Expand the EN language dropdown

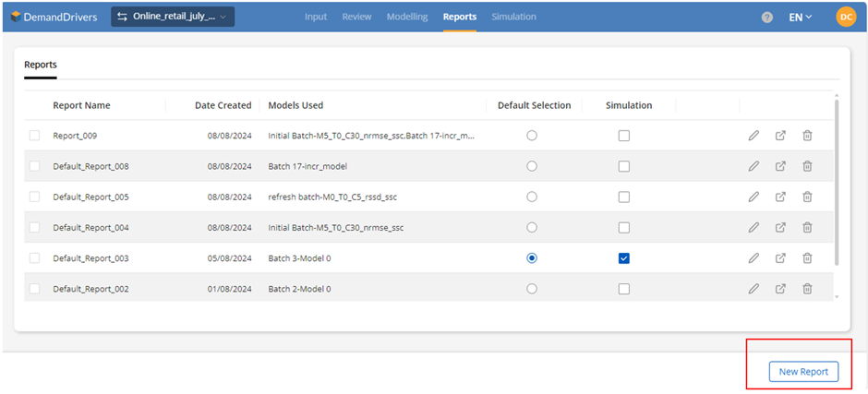800,17
